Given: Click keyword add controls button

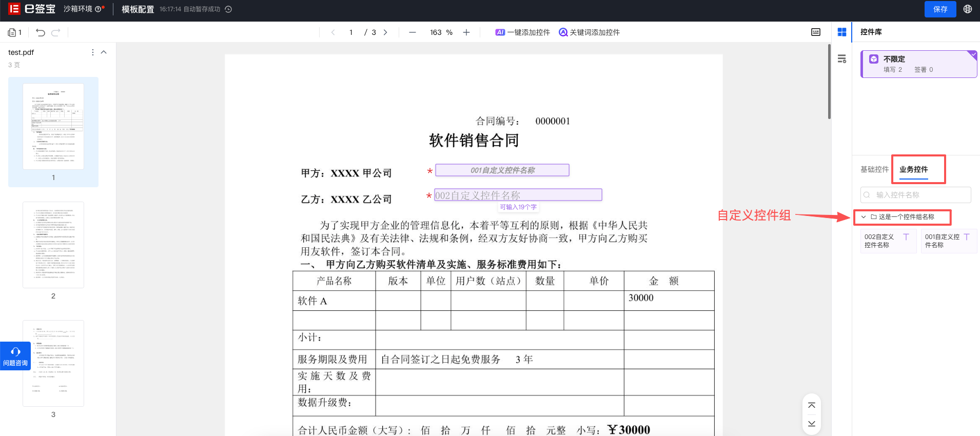Looking at the screenshot, I should point(589,32).
